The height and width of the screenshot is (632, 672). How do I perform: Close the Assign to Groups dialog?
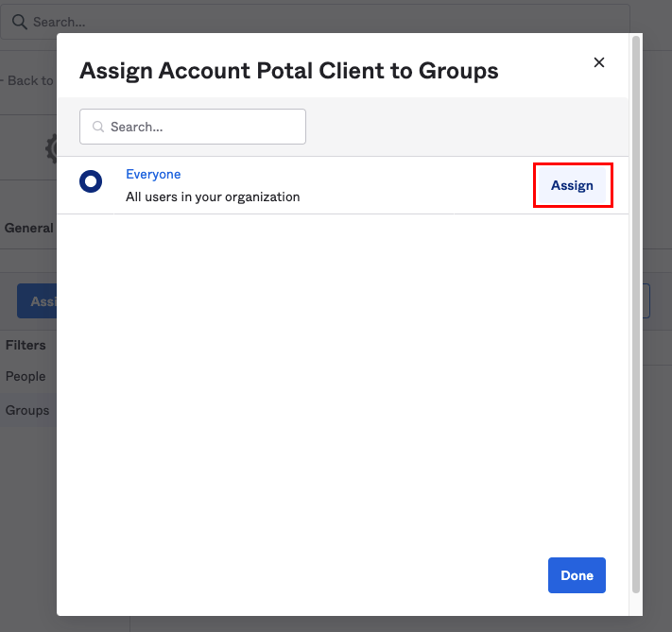click(598, 62)
